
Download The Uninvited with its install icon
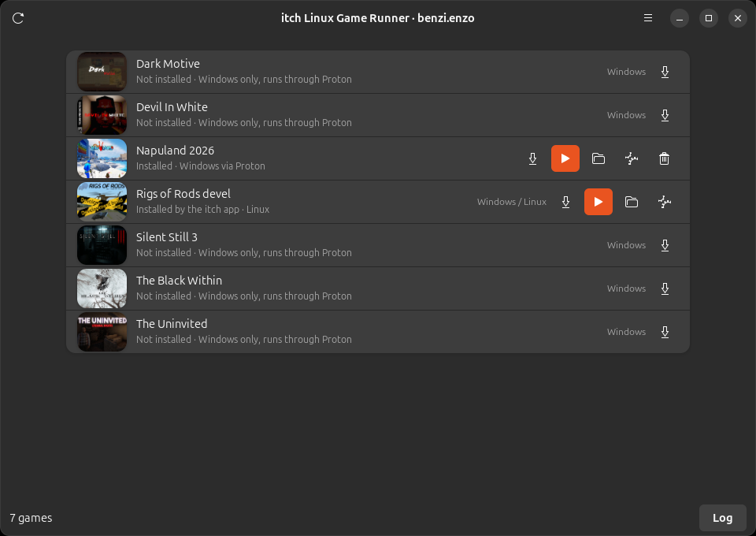coord(665,333)
